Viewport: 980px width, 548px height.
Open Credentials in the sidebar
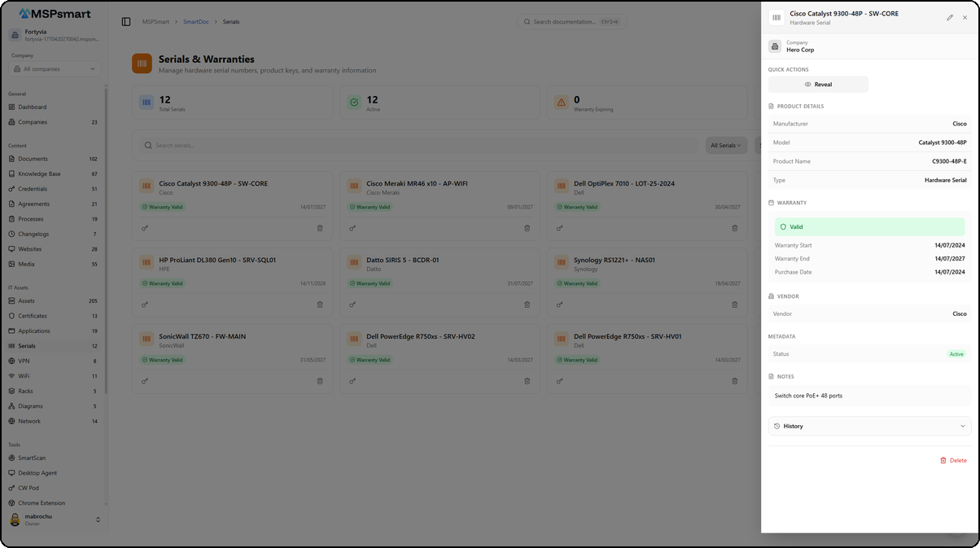(x=33, y=189)
